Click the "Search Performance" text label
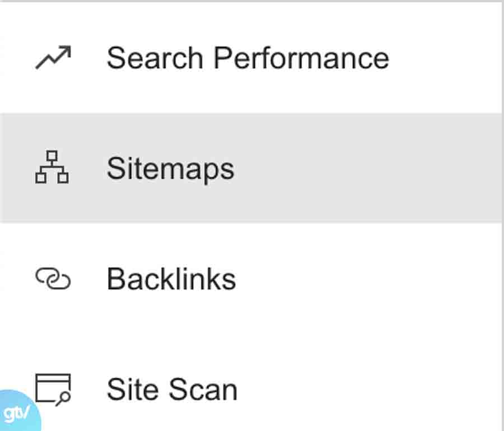The width and height of the screenshot is (504, 431). 248,58
